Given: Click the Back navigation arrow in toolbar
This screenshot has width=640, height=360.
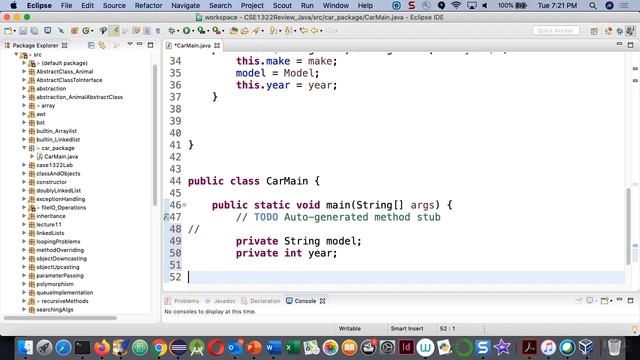Looking at the screenshot, I should coord(314,31).
